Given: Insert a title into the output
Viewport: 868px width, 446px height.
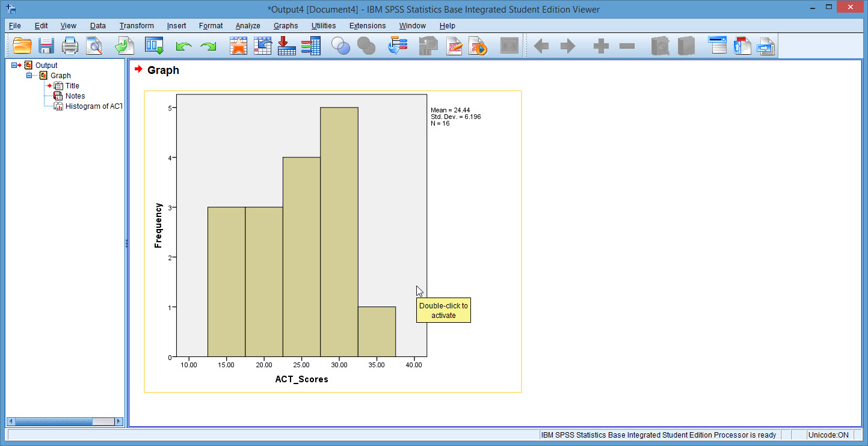Looking at the screenshot, I should [x=742, y=46].
